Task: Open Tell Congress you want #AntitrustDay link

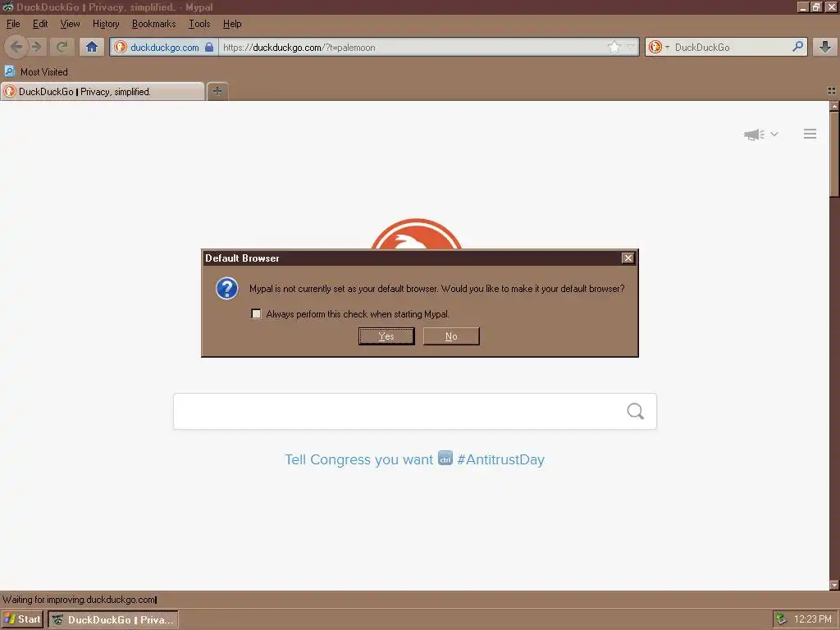Action: 414,459
